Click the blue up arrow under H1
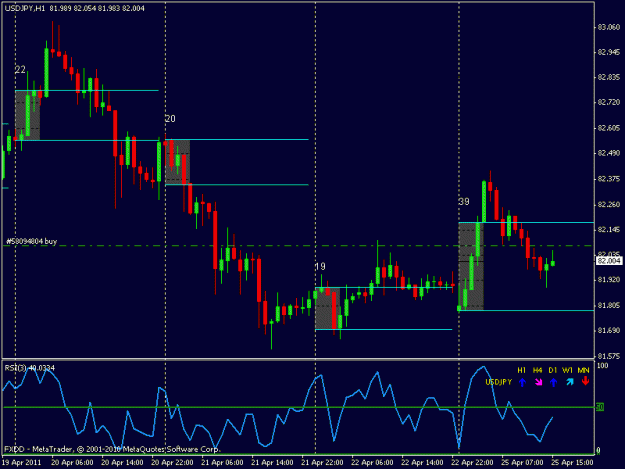The width and height of the screenshot is (625, 469). click(x=522, y=382)
